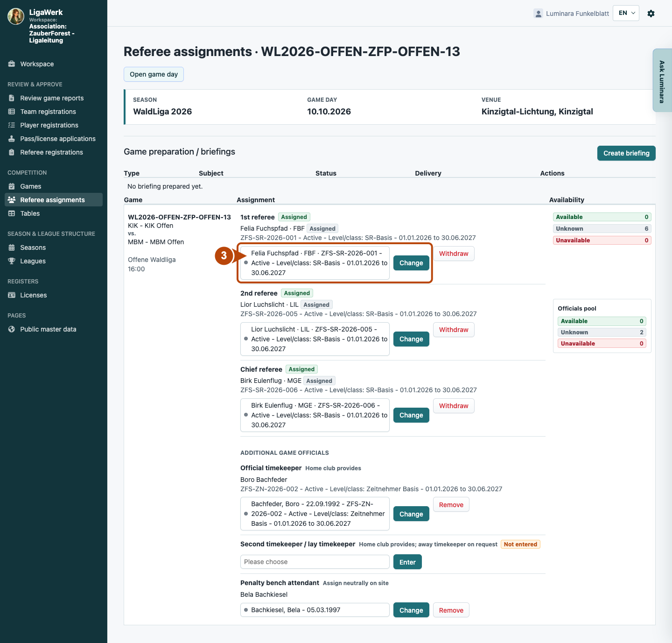Image resolution: width=672 pixels, height=643 pixels.
Task: Click the Games calendar-check icon
Action: [12, 186]
